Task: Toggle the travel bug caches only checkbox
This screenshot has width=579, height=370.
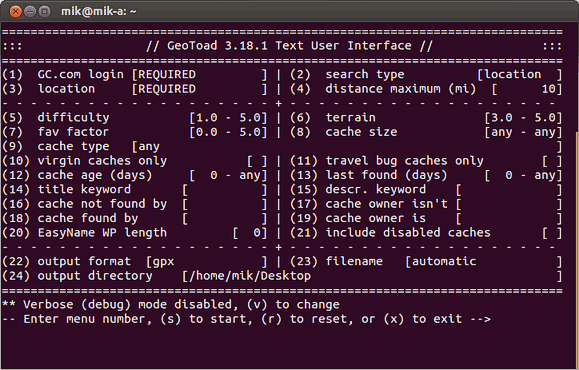Action: [552, 161]
